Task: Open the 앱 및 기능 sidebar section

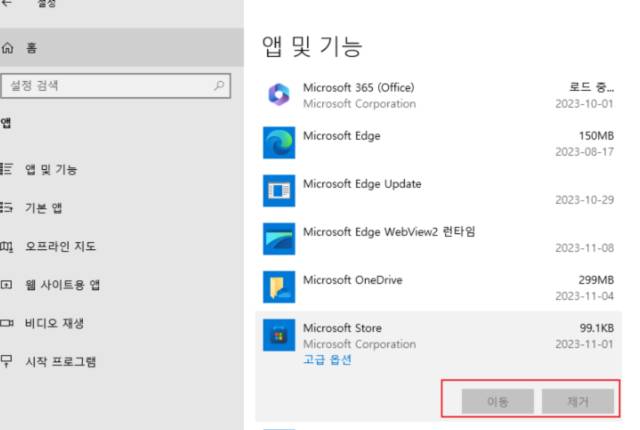Action: point(52,169)
